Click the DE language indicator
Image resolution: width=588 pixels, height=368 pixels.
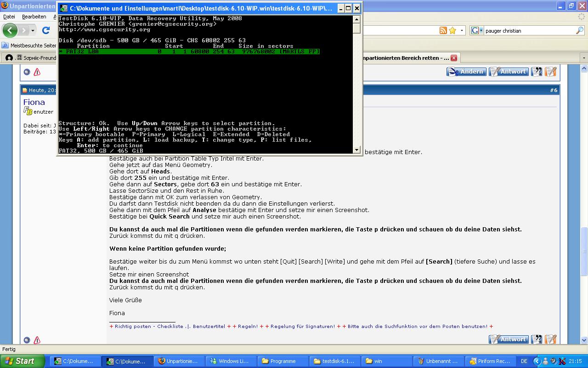click(x=524, y=362)
